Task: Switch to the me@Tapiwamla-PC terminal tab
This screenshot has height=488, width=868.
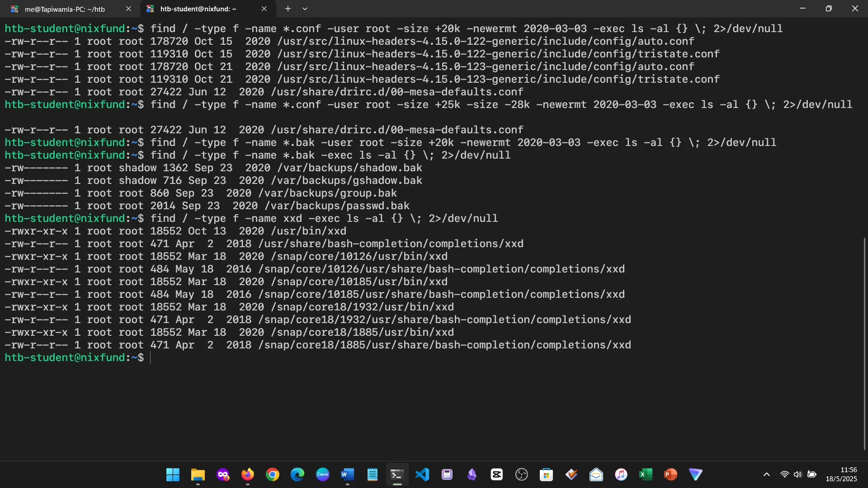Action: click(x=64, y=9)
